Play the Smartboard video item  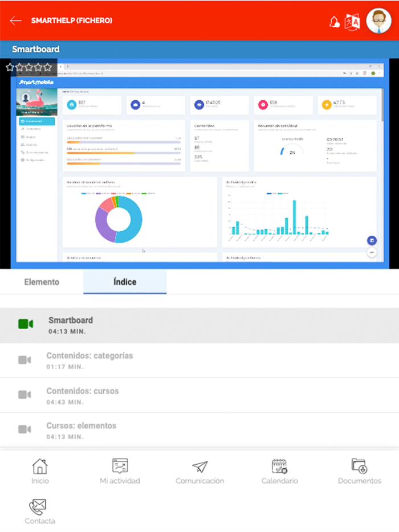pos(199,325)
